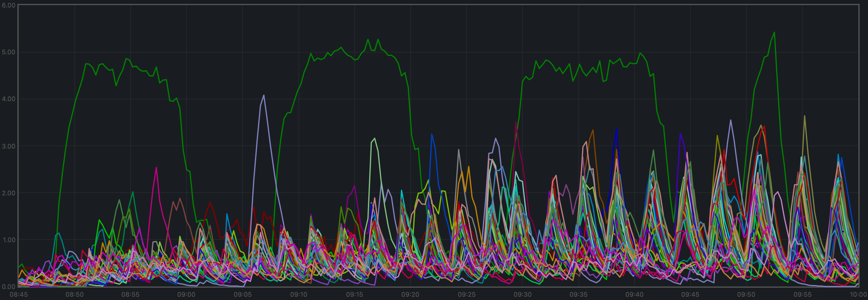The width and height of the screenshot is (868, 300).
Task: Select the 09:45 time axis label
Action: click(x=690, y=295)
